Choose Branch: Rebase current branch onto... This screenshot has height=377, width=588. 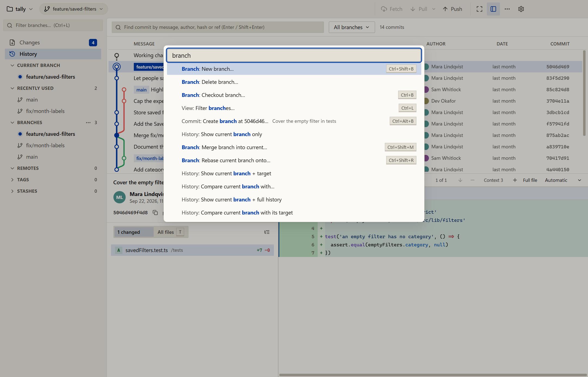pos(294,160)
